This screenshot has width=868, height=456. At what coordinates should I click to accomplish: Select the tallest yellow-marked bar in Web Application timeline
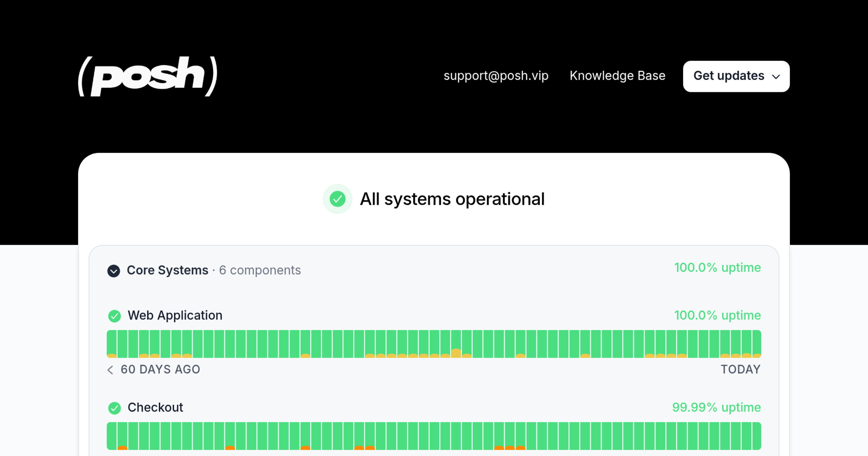point(456,344)
